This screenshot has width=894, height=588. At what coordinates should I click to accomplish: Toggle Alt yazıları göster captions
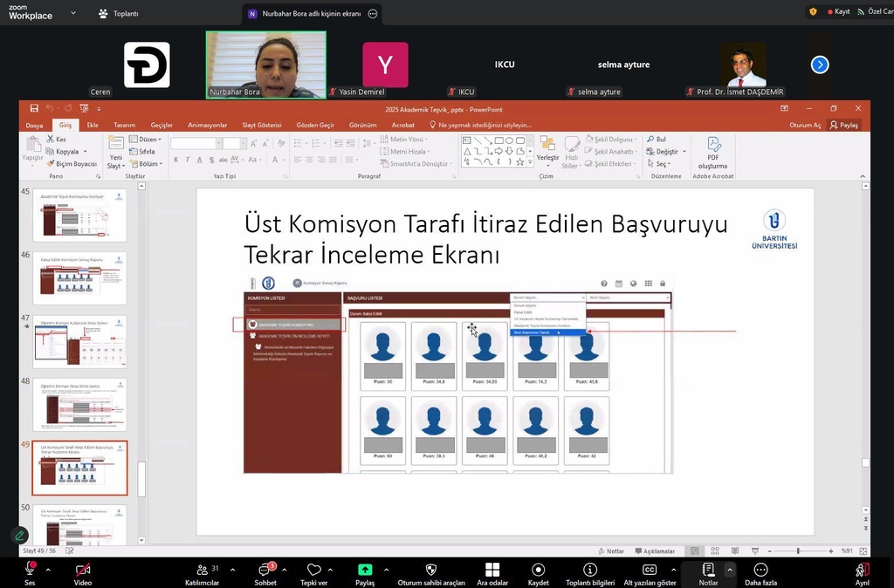point(650,570)
